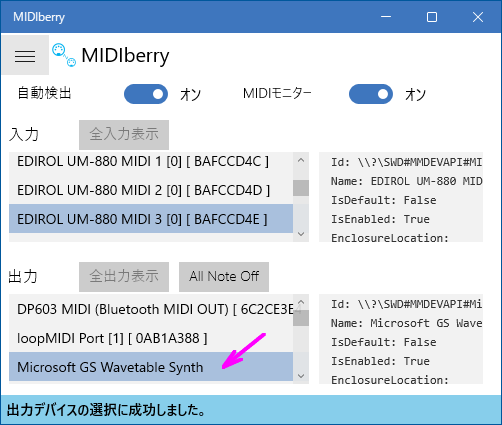Click the 出力 section label
502x425 pixels.
click(23, 277)
